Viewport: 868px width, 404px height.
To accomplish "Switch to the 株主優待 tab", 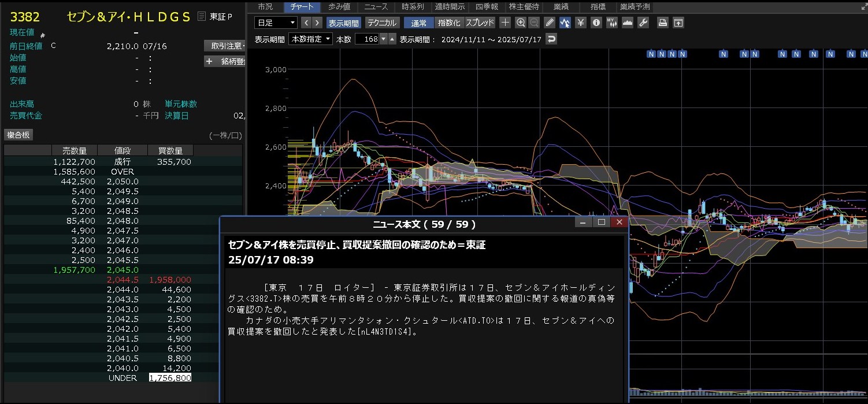I will [x=524, y=7].
